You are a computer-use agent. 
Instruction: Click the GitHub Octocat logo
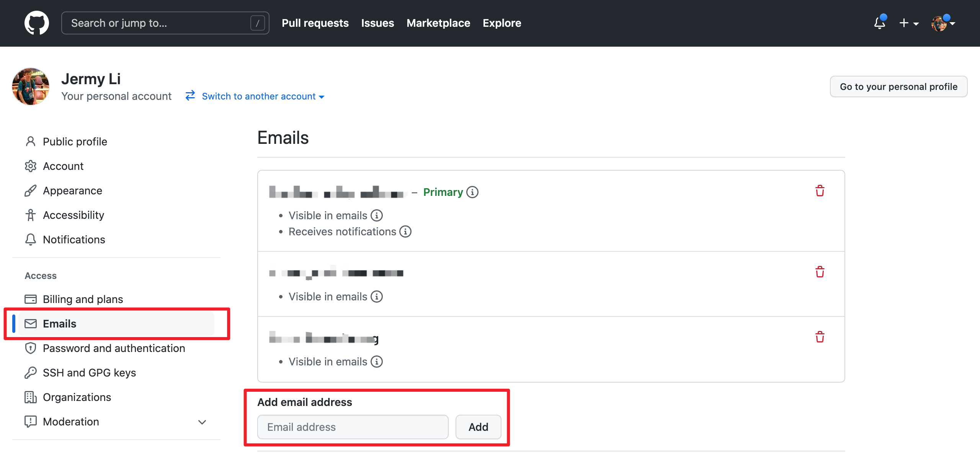pos(37,23)
